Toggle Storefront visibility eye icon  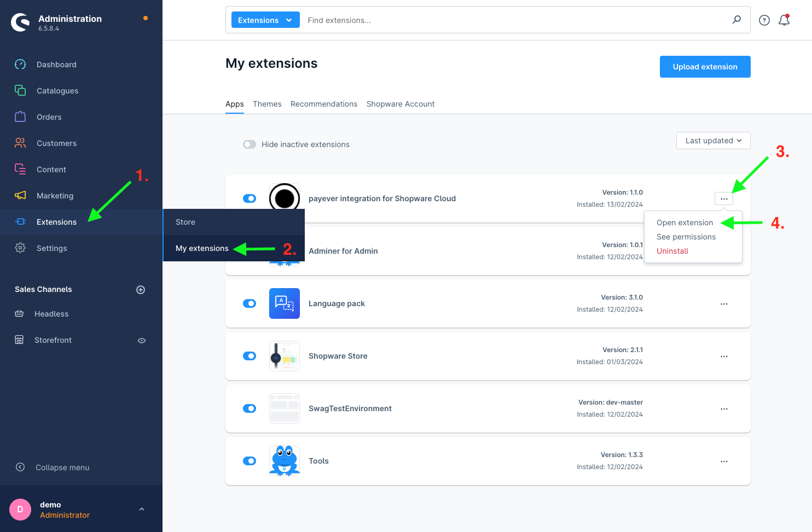[x=142, y=341]
